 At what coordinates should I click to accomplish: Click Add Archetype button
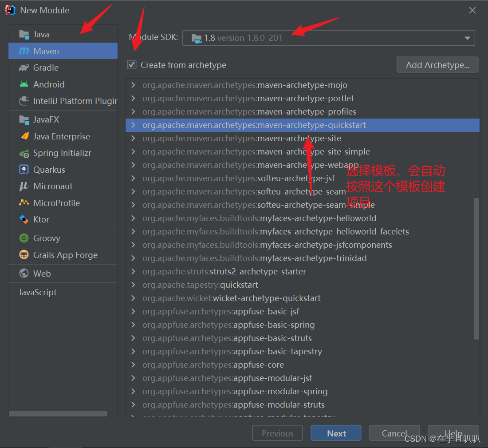[437, 65]
